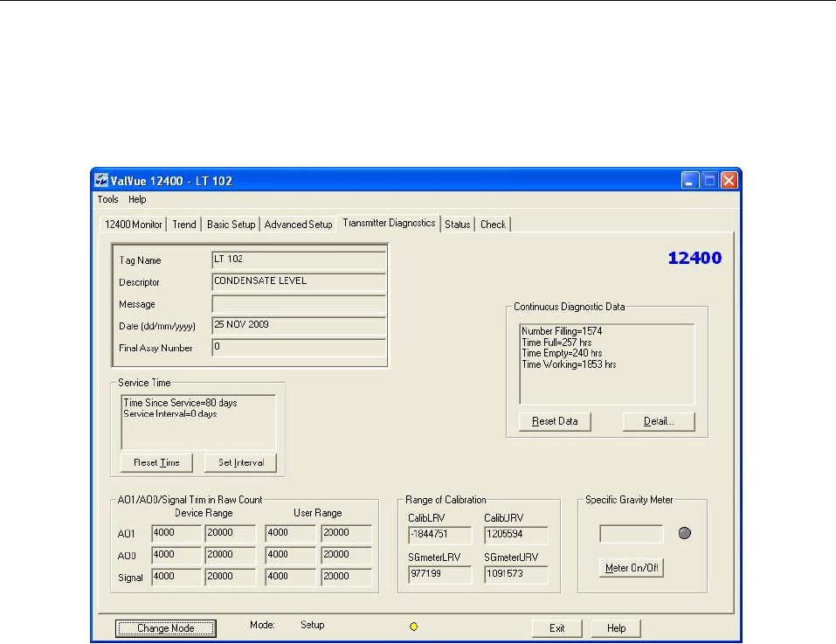This screenshot has width=836, height=644.
Task: Click the 'Number Filling=1574' text line
Action: coord(562,331)
